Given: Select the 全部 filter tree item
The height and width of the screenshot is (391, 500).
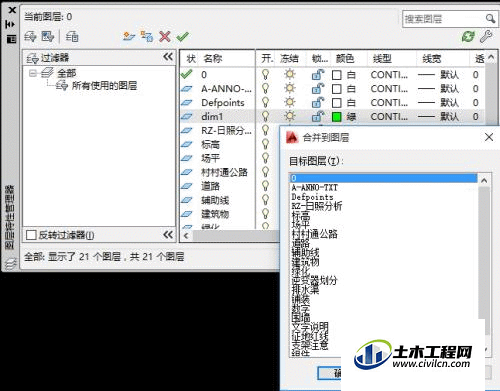Looking at the screenshot, I should pyautogui.click(x=66, y=73).
